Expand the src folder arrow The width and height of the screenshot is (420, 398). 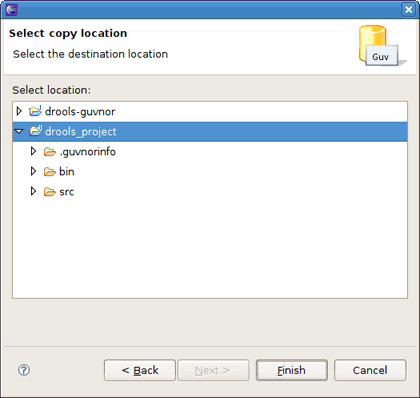(x=33, y=191)
